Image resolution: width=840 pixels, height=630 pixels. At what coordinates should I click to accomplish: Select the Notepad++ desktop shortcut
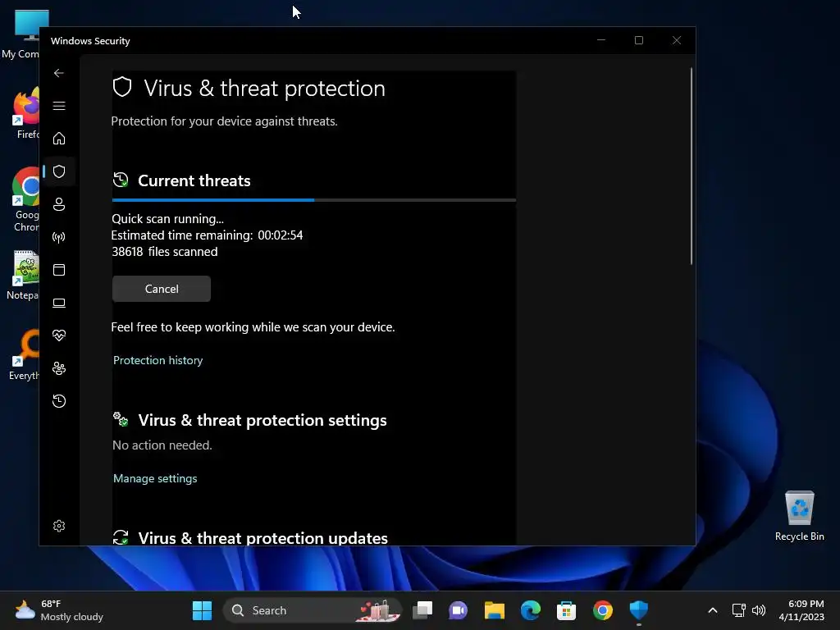click(22, 275)
